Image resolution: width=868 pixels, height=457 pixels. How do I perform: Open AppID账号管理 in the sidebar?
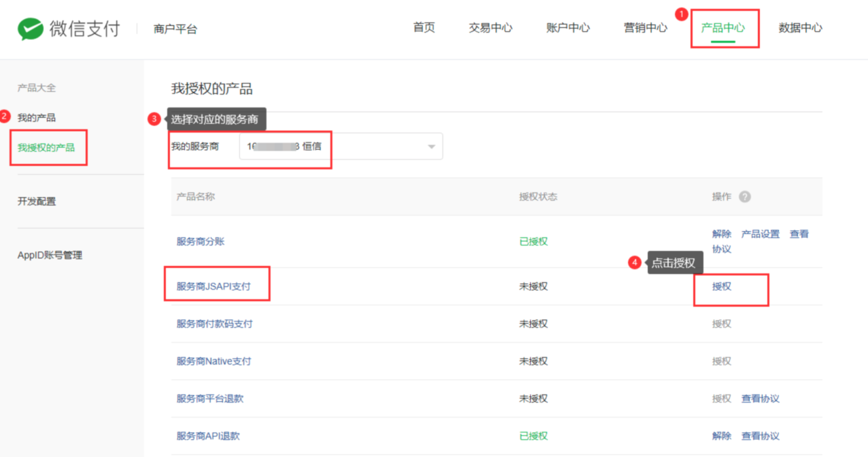(50, 255)
